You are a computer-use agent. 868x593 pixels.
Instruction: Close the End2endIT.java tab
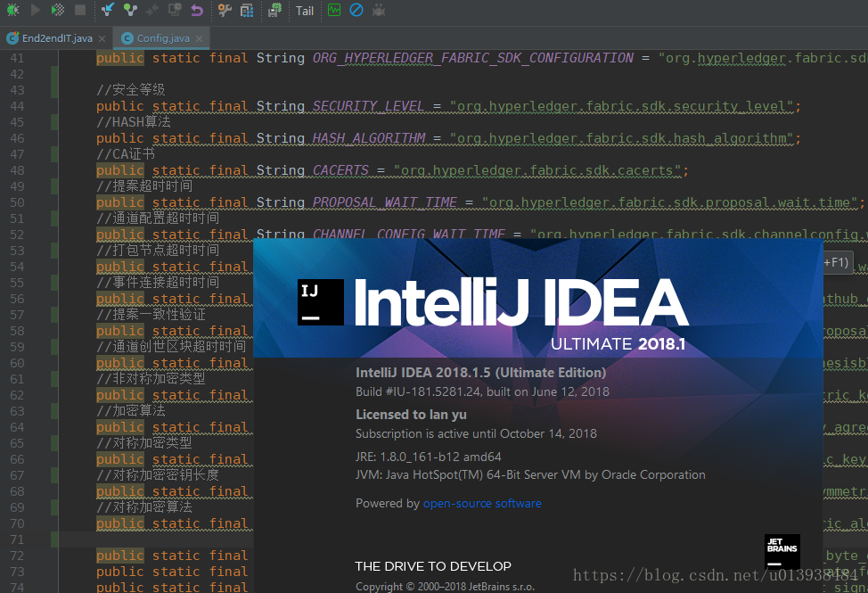tap(102, 38)
